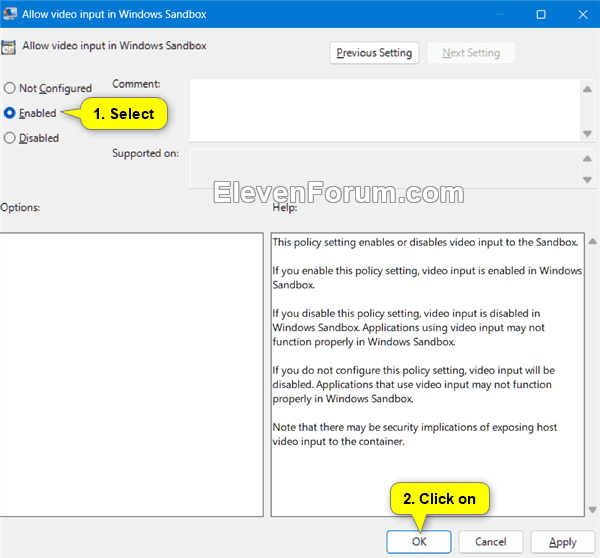Image resolution: width=600 pixels, height=558 pixels.
Task: Click help text 'This policy setting enables or disables'
Action: tap(425, 242)
